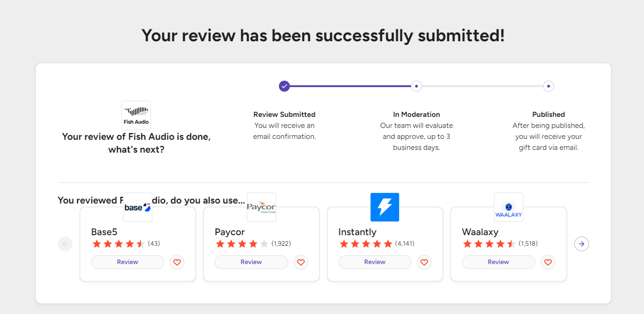Review the Base5 product

pyautogui.click(x=128, y=262)
